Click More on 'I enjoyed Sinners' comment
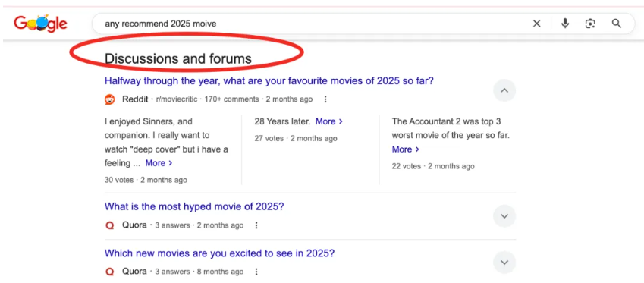644x283 pixels. click(159, 163)
